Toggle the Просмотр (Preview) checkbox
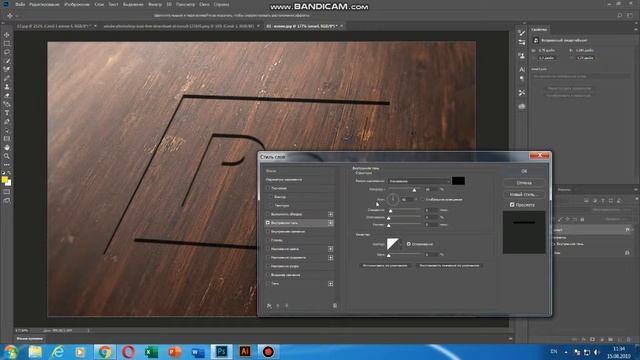Image resolution: width=640 pixels, height=360 pixels. pos(512,205)
